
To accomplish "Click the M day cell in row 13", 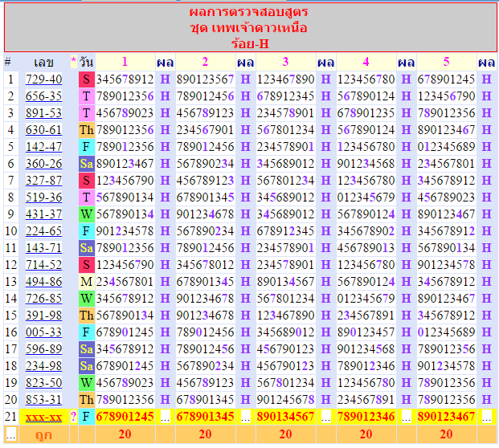I will [86, 282].
